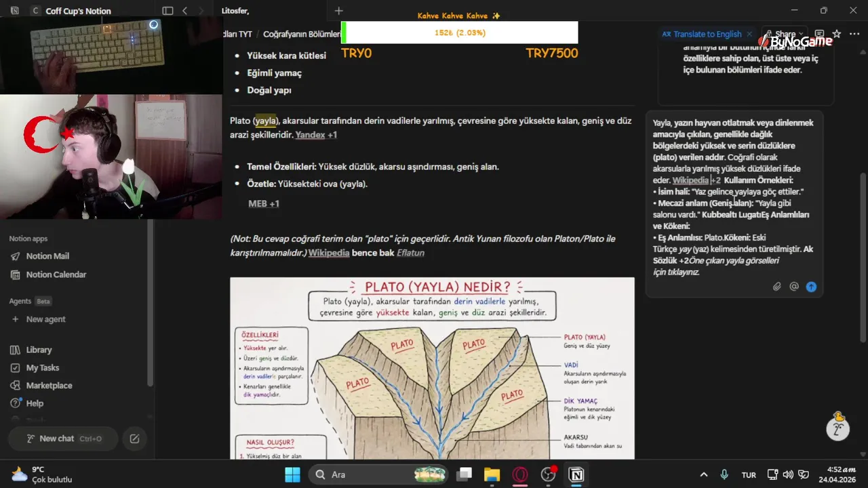Open My Tasks in sidebar

click(x=43, y=367)
